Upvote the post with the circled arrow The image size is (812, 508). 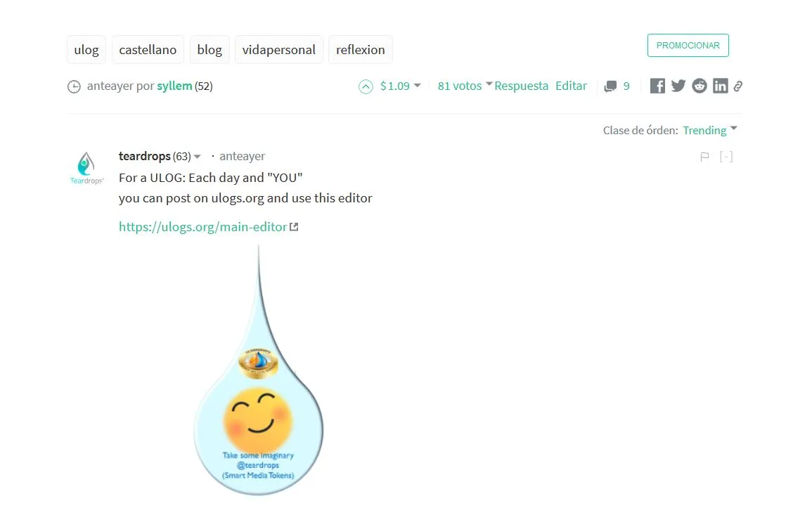[366, 86]
